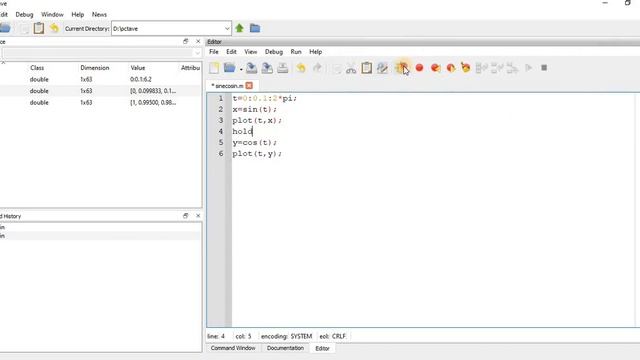Cut the selected text with the scissors icon

point(351,68)
